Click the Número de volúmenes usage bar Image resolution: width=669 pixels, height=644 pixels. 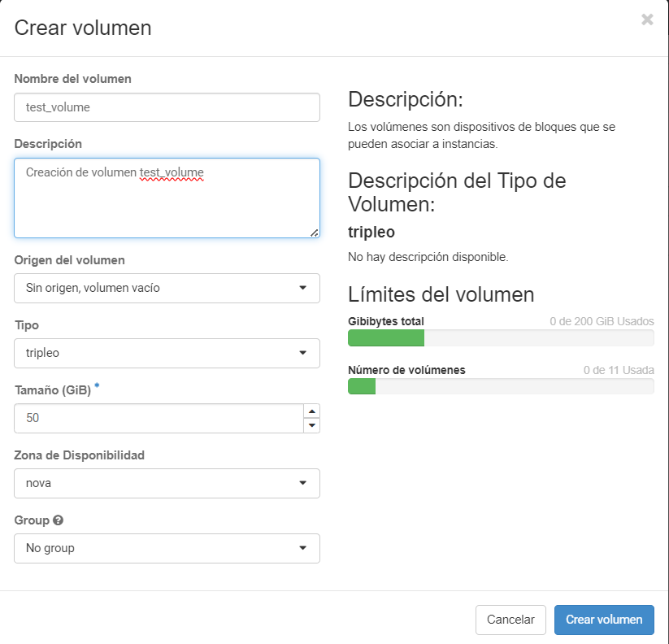click(x=500, y=386)
